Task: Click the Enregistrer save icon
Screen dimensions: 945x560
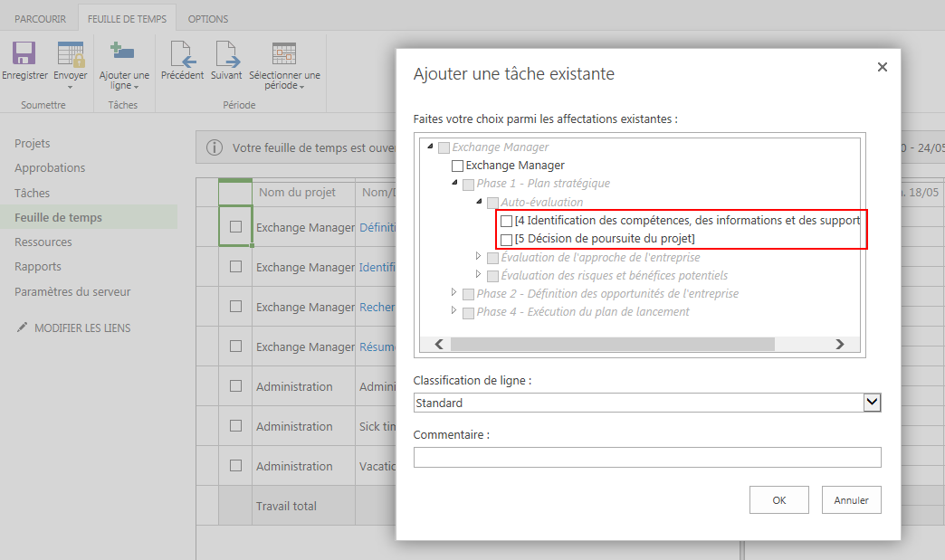Action: [24, 54]
